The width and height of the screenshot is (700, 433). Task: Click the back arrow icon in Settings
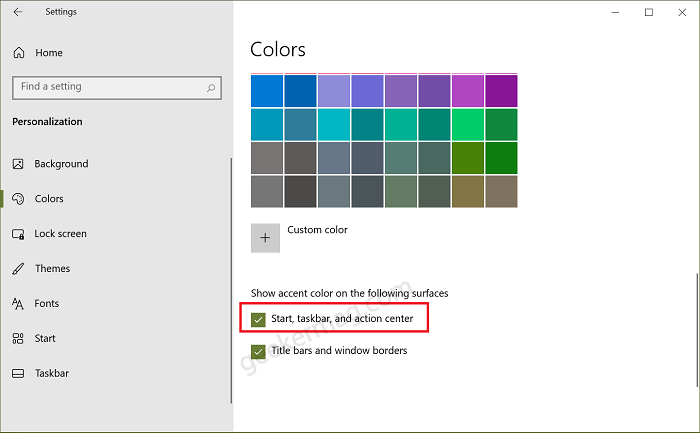pyautogui.click(x=18, y=12)
